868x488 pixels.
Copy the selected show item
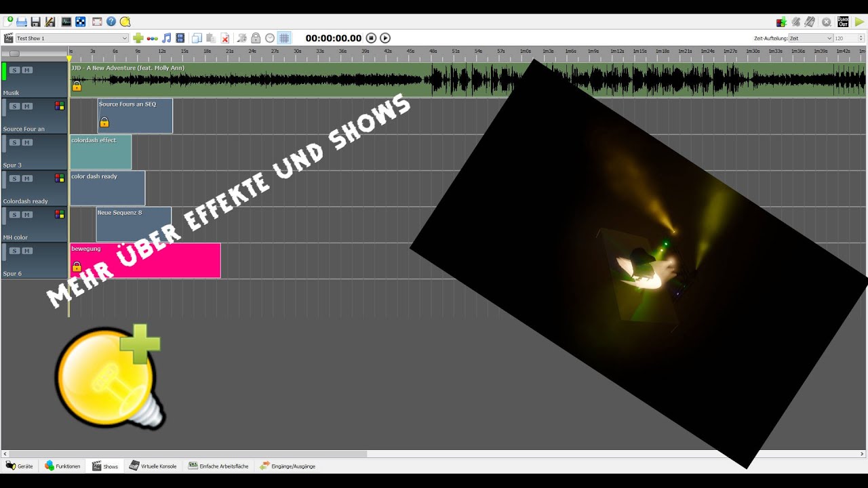tap(197, 38)
